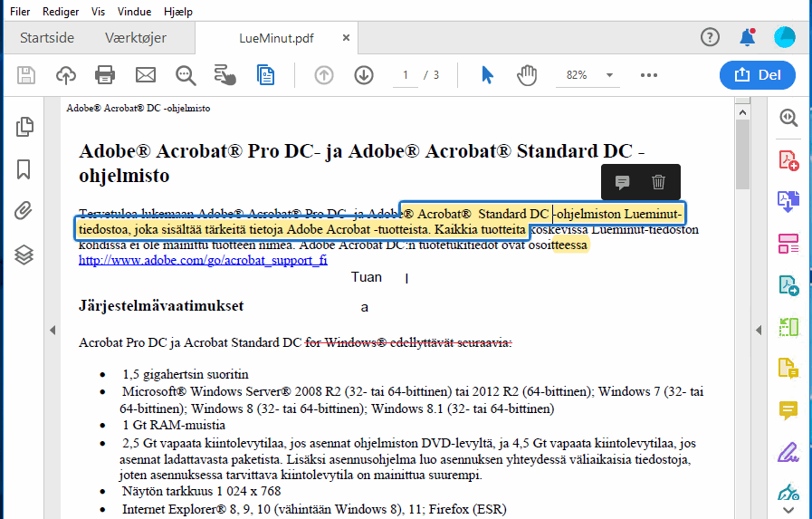Open user account avatar
The height and width of the screenshot is (519, 812).
click(785, 37)
